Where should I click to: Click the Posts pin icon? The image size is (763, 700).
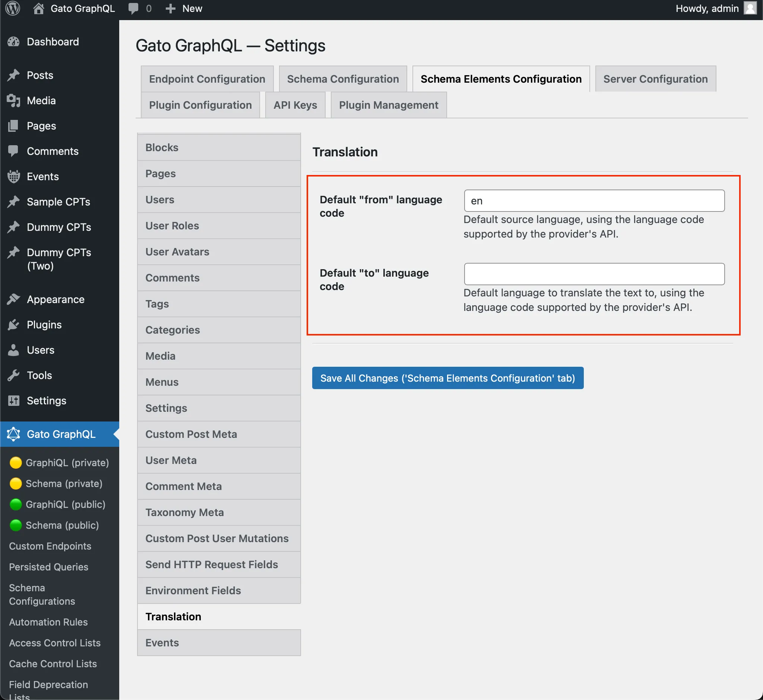click(14, 75)
